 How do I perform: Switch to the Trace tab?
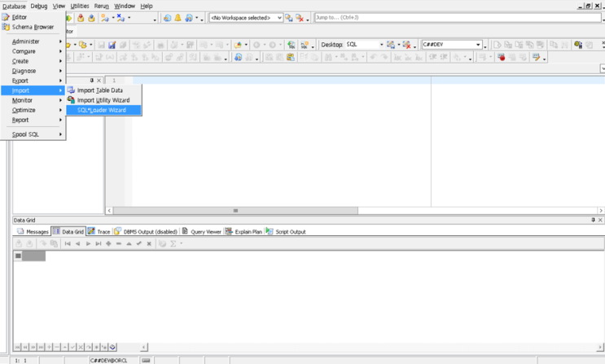pos(99,231)
